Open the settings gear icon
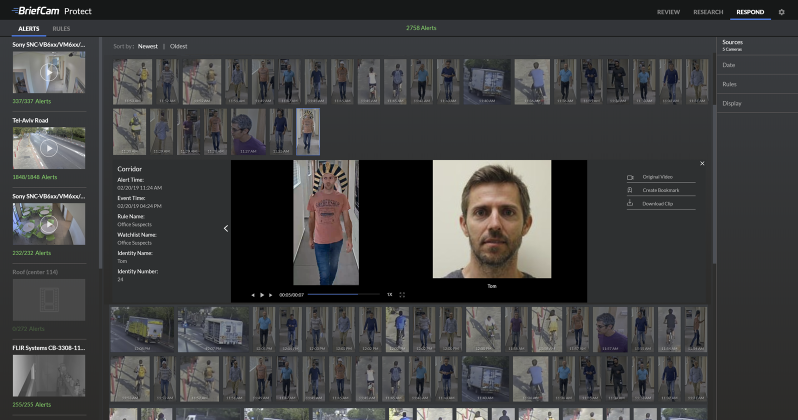Screen dimensions: 798x420 (781, 12)
